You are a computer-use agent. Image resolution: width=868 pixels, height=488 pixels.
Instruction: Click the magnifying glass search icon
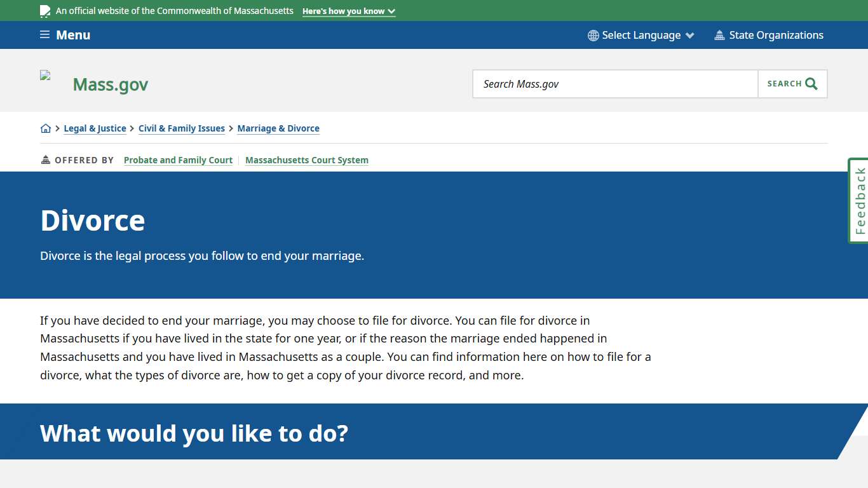click(x=810, y=83)
